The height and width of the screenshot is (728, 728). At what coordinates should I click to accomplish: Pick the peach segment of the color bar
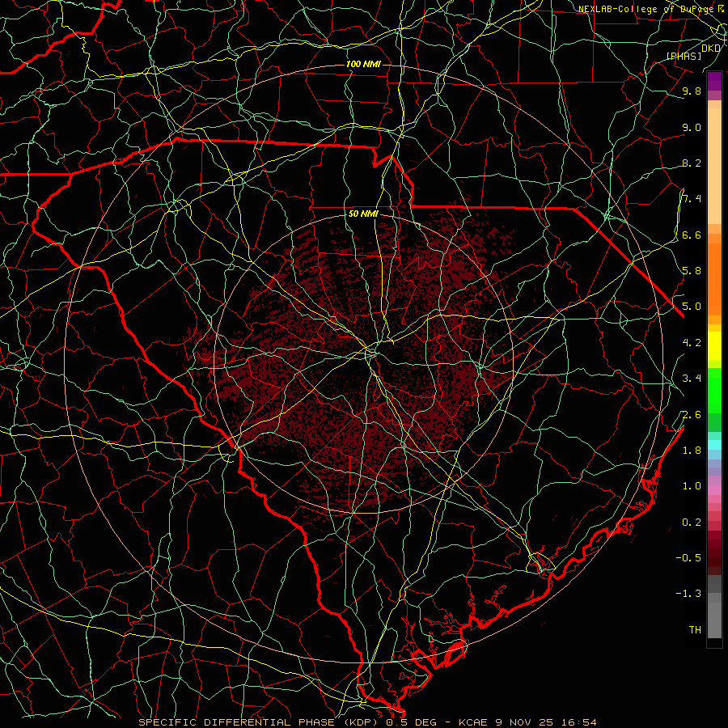coord(714,166)
